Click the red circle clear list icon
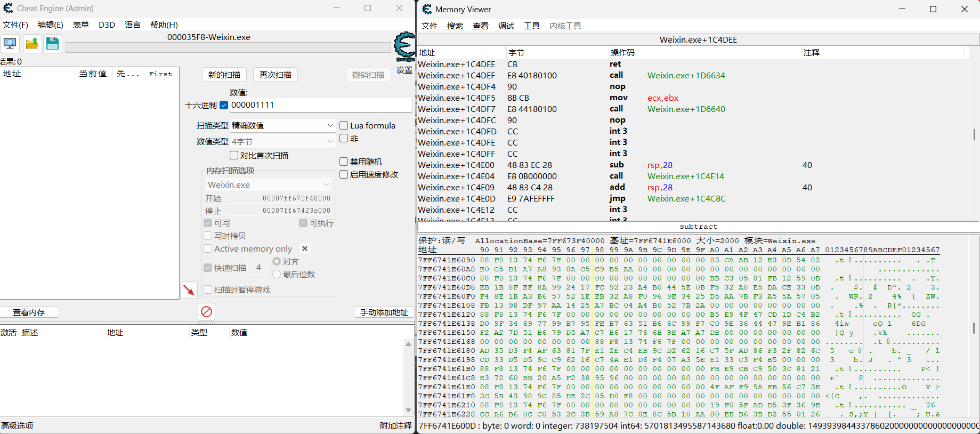The height and width of the screenshot is (434, 980). tap(206, 311)
